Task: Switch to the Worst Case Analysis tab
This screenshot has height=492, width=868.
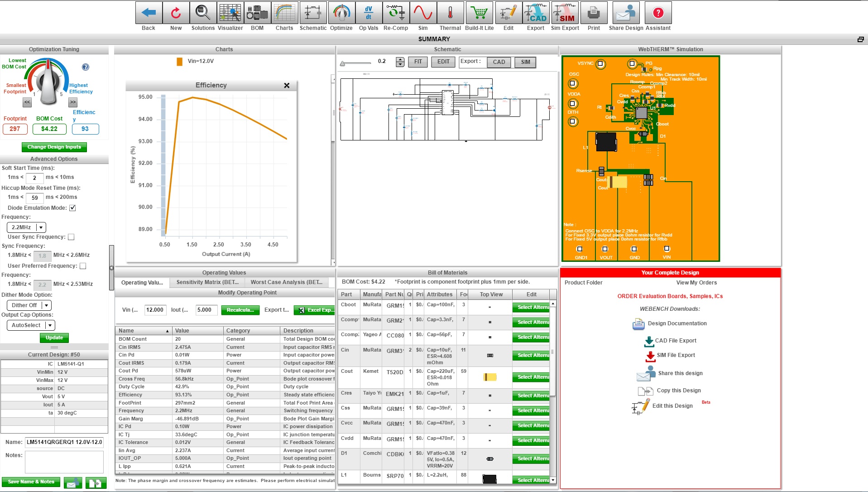Action: pyautogui.click(x=287, y=282)
